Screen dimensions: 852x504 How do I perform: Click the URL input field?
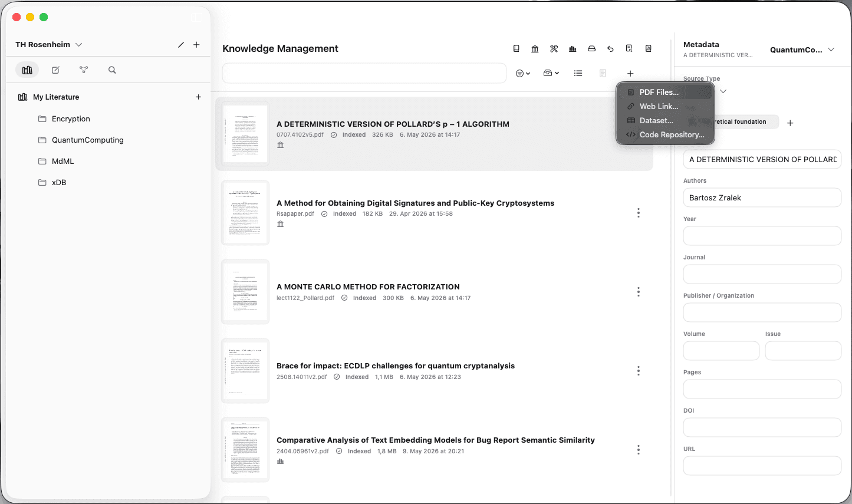point(762,466)
